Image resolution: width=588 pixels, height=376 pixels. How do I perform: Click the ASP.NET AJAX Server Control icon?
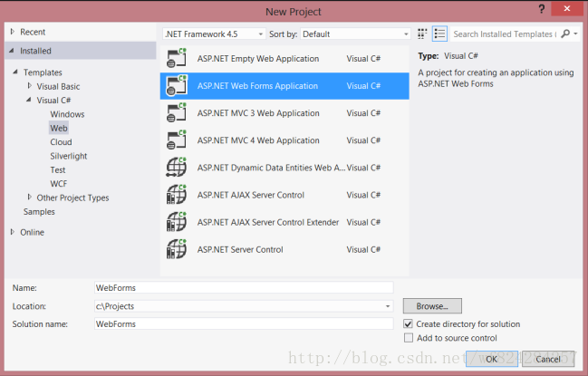point(177,195)
